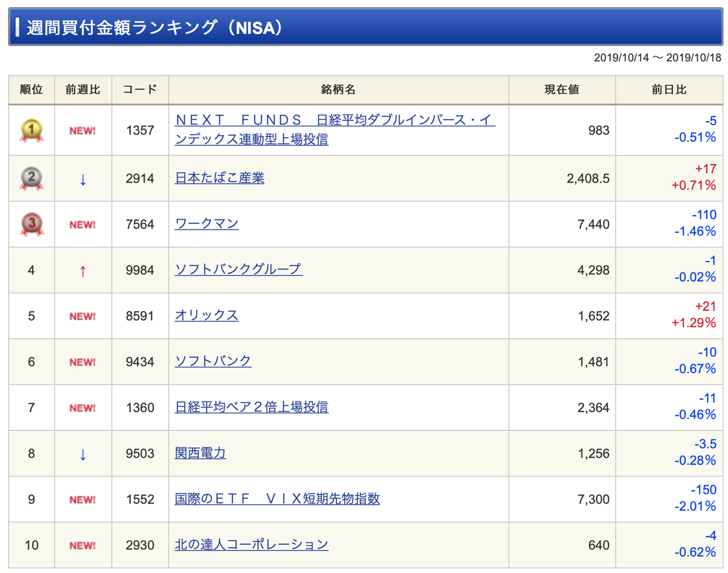Click the date range 2019/10/14 ～ 2019/10/18
Screen dimensions: 728x573
[657, 57]
